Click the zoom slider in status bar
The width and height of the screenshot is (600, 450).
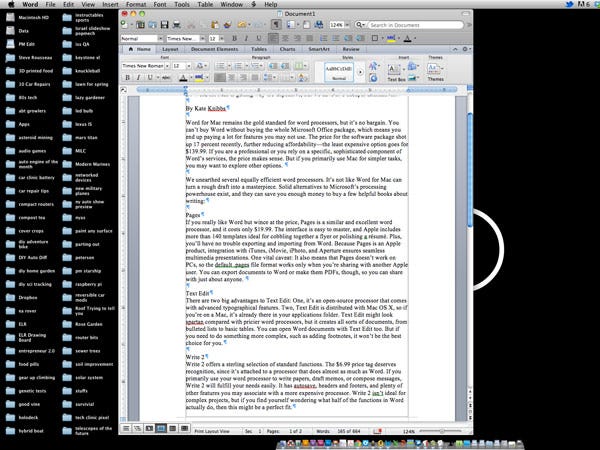pos(441,431)
